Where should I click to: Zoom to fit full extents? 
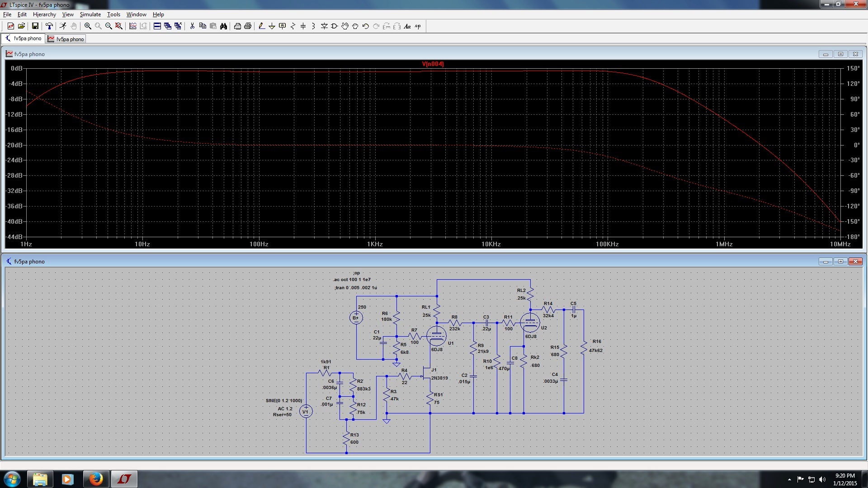(119, 26)
